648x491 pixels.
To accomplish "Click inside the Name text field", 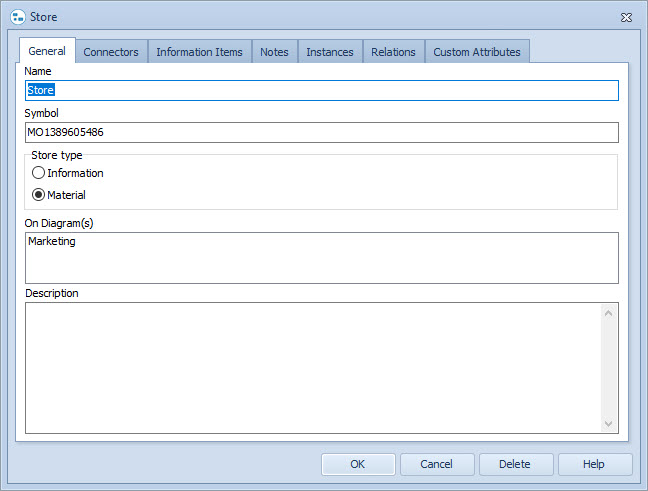I will [x=320, y=90].
